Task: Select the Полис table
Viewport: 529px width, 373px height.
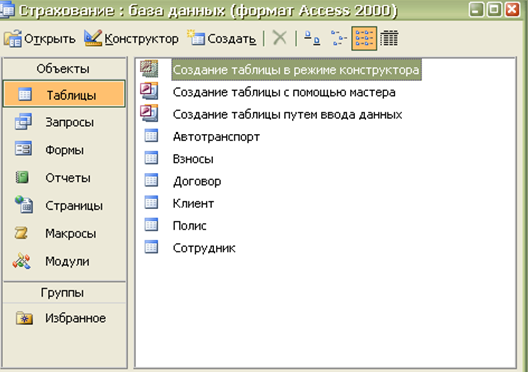Action: point(189,226)
